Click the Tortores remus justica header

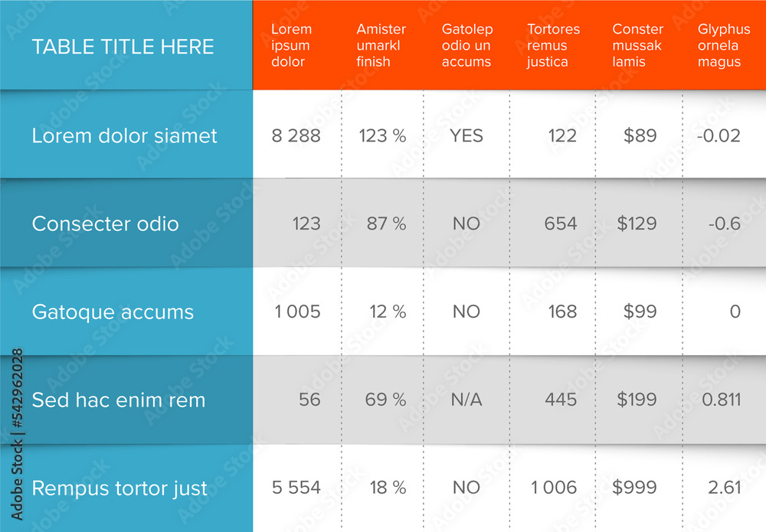coord(554,45)
